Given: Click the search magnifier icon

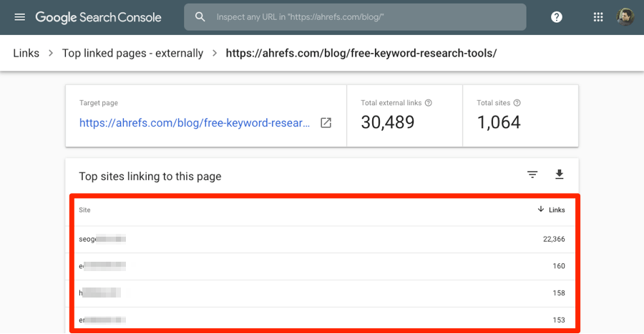Looking at the screenshot, I should coord(200,17).
